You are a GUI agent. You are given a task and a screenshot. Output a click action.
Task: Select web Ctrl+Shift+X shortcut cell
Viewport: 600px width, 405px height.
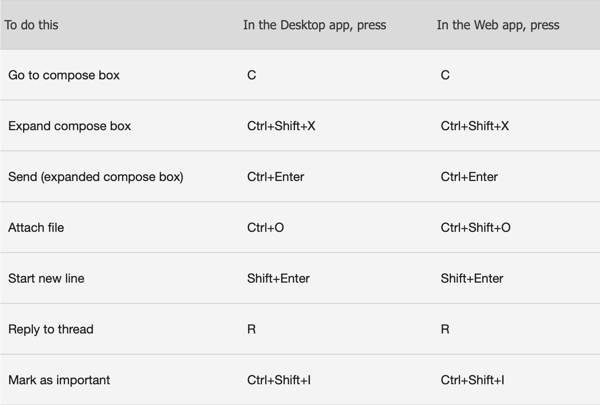[475, 126]
